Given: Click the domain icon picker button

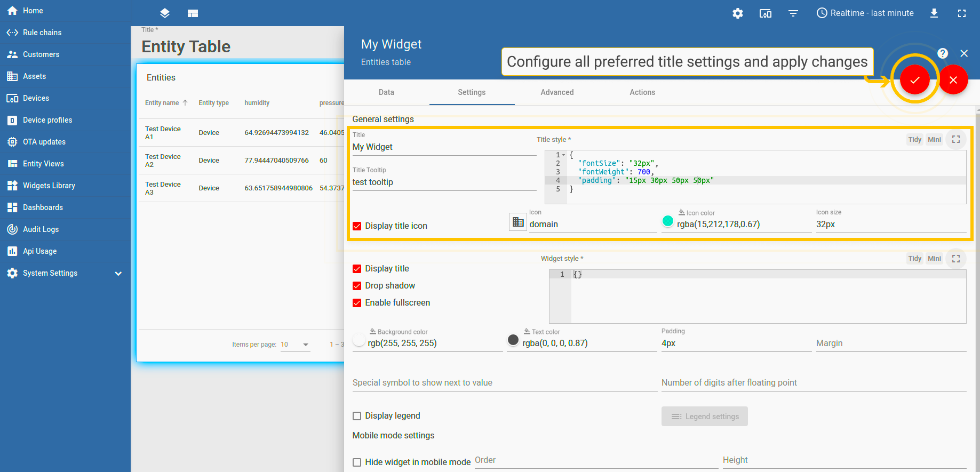Looking at the screenshot, I should click(517, 222).
